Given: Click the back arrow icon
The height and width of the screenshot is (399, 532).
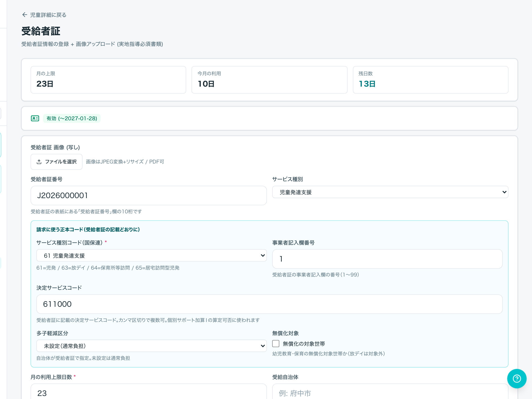Looking at the screenshot, I should (25, 15).
